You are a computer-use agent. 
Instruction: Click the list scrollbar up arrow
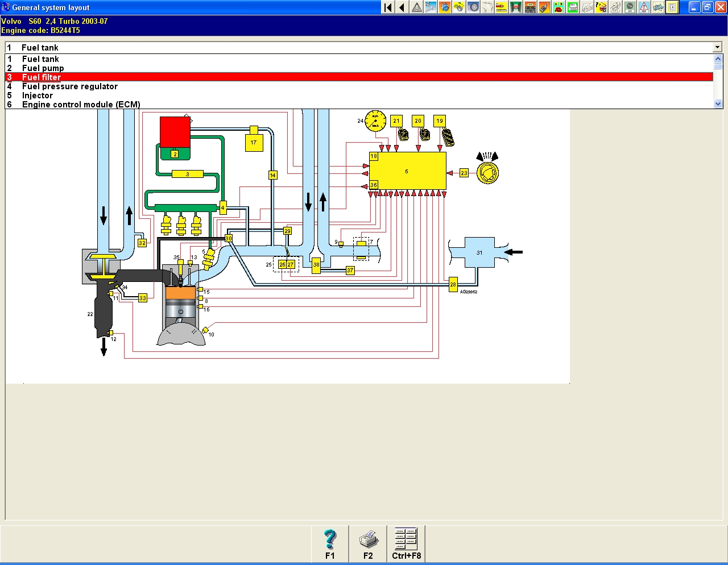point(718,59)
